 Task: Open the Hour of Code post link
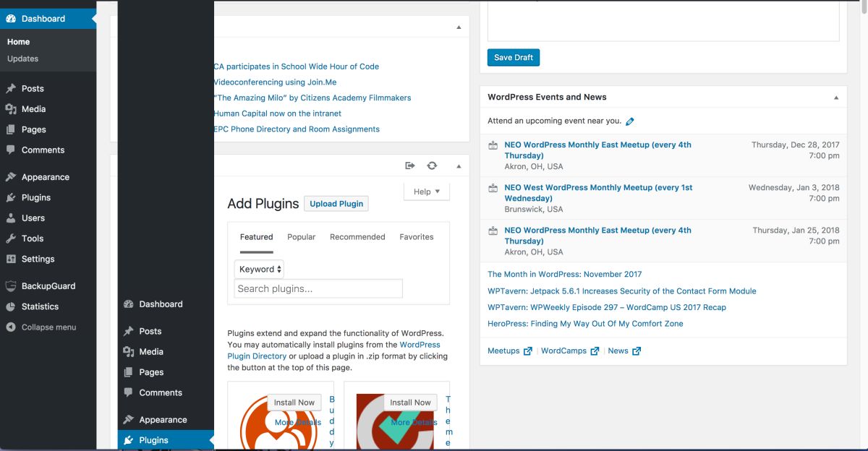pyautogui.click(x=297, y=66)
